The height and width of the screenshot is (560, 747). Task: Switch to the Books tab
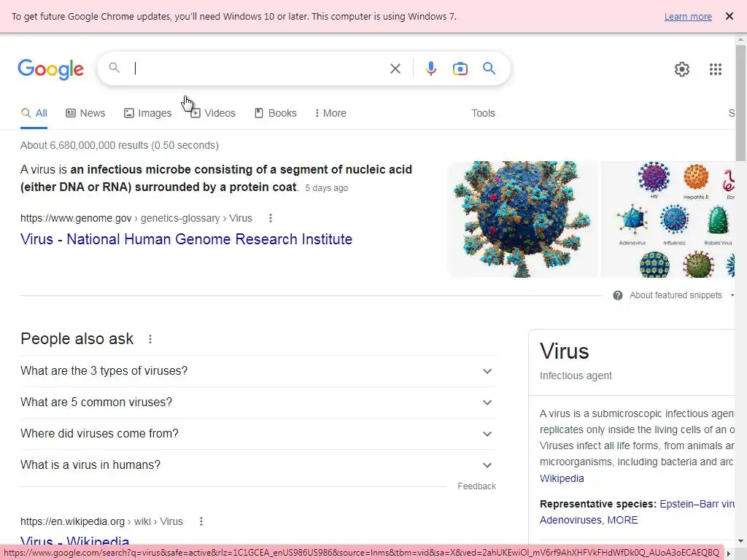275,113
